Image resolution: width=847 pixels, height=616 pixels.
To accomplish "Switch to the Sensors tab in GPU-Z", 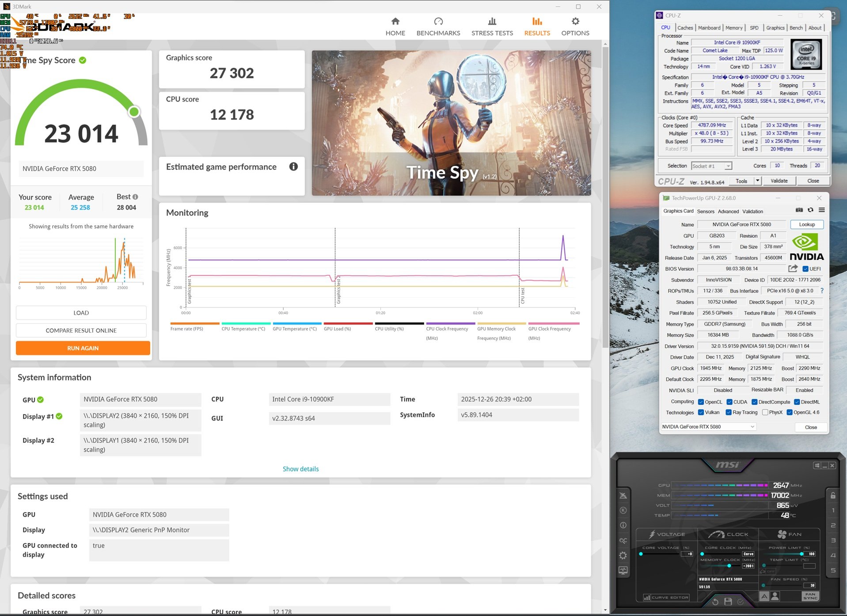I will pos(706,211).
